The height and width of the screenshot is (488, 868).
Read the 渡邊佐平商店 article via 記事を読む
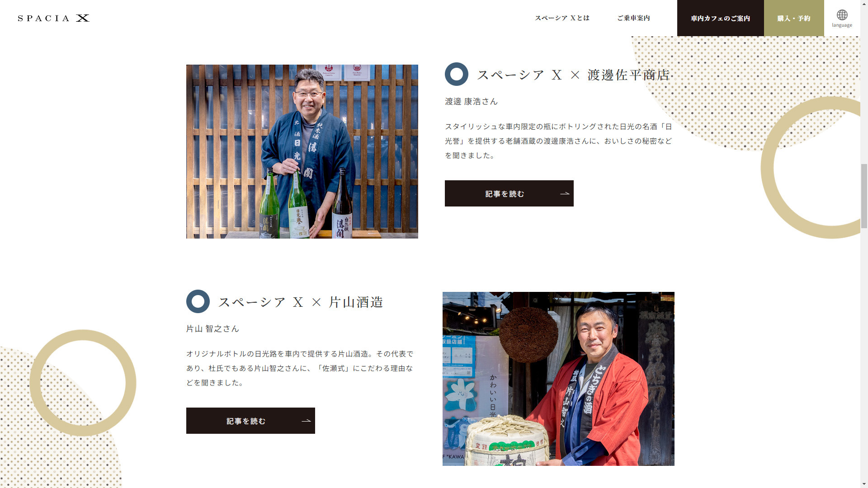point(509,193)
